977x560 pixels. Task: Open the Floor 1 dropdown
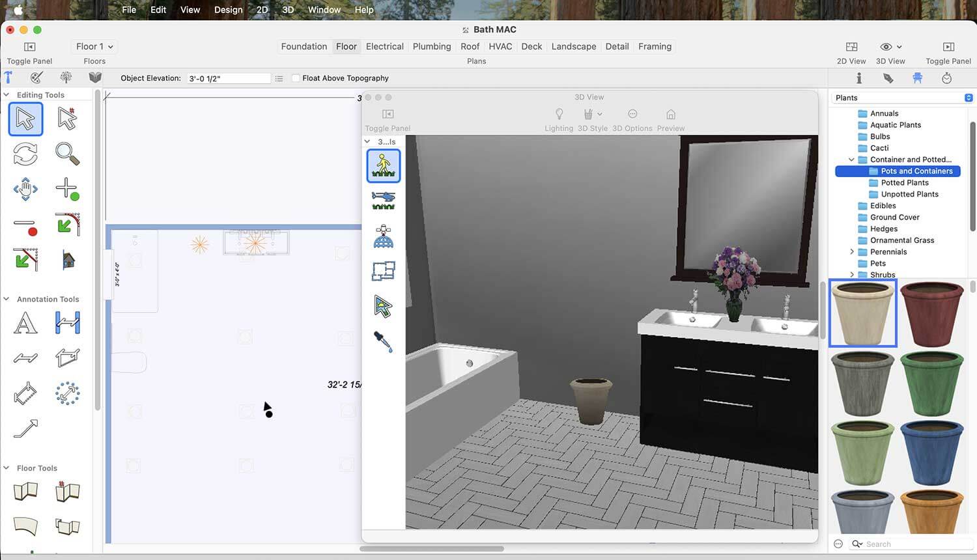[94, 46]
